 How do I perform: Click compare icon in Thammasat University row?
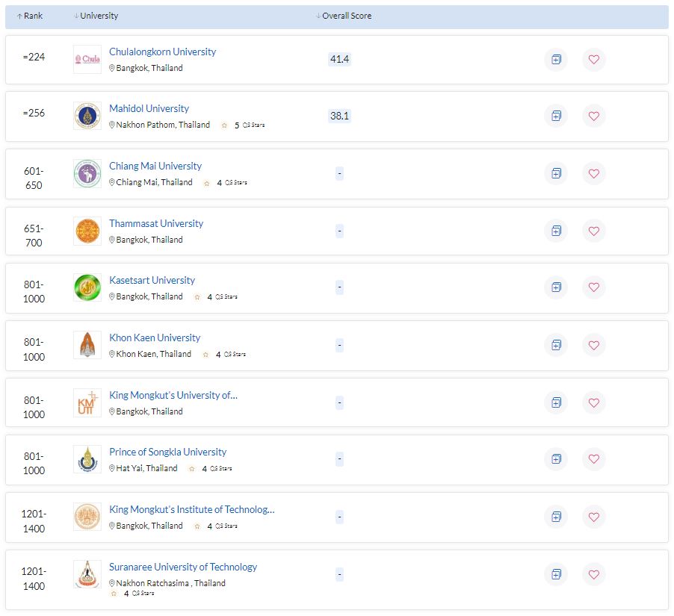click(556, 231)
